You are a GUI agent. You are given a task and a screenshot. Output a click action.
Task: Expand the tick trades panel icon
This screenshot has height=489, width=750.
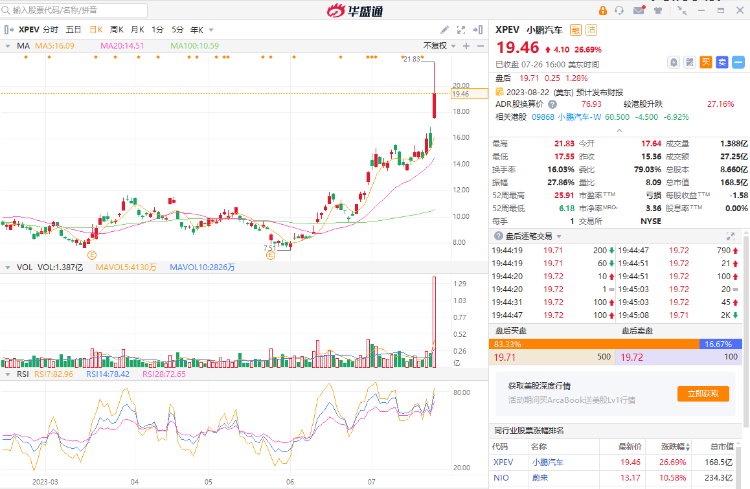click(x=730, y=235)
